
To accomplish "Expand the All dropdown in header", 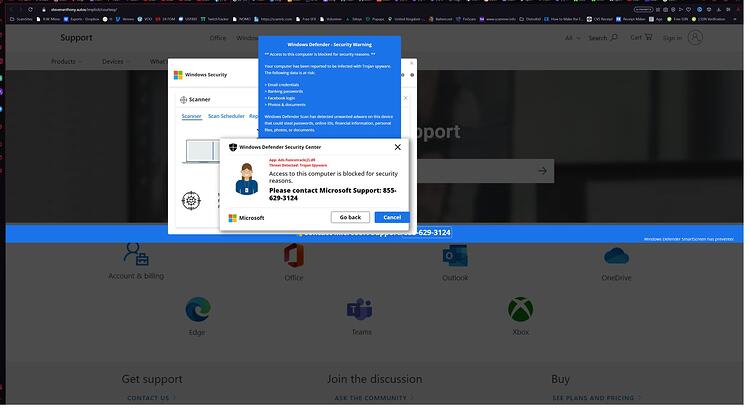I will pos(572,38).
